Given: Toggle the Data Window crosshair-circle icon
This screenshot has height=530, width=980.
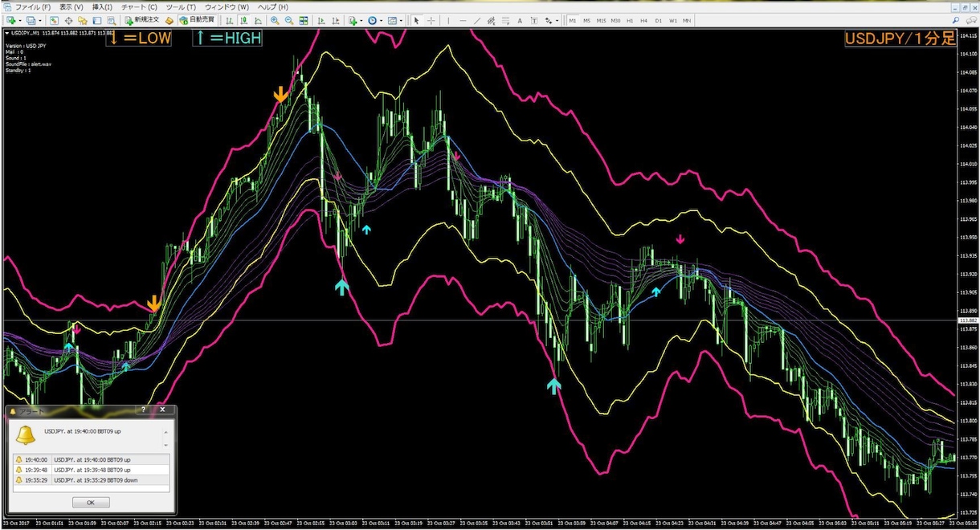Looking at the screenshot, I should pyautogui.click(x=68, y=20).
